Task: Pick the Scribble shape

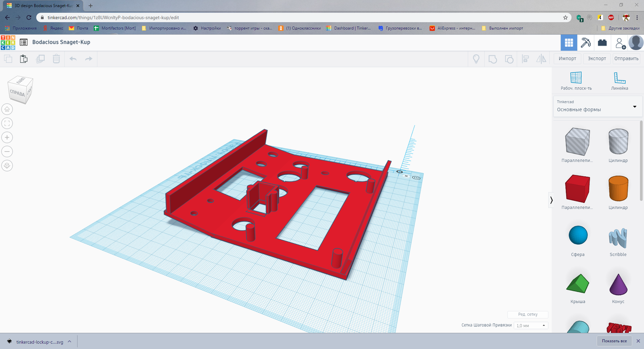Action: pyautogui.click(x=618, y=237)
